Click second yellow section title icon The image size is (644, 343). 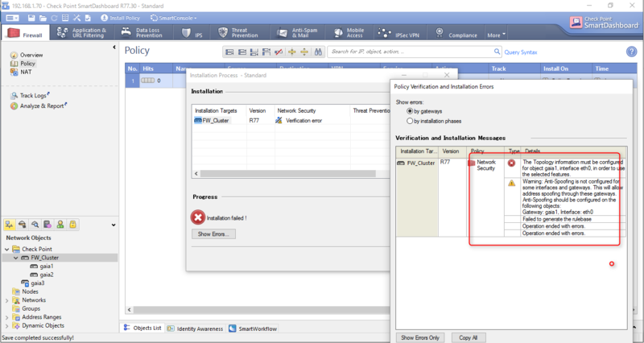click(304, 52)
